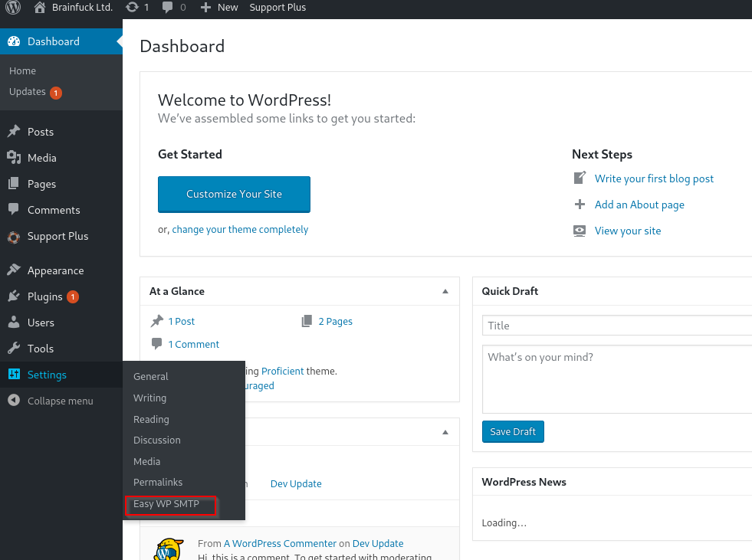The height and width of the screenshot is (560, 752).
Task: Open the Write your first blog post link
Action: click(654, 178)
